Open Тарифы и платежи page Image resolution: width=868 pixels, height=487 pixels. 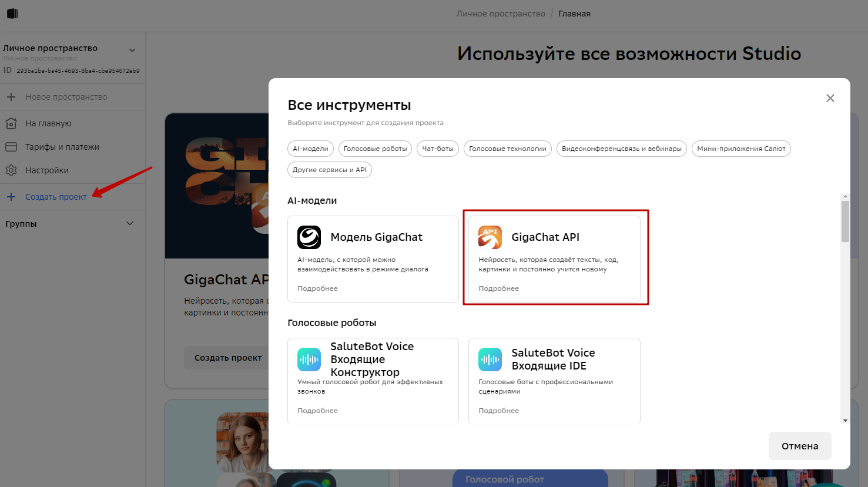point(62,147)
